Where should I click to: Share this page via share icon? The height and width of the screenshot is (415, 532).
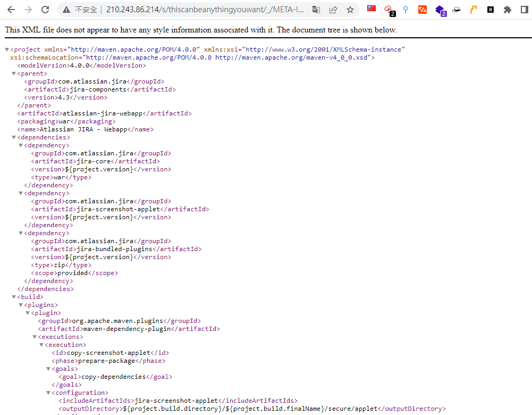point(333,10)
